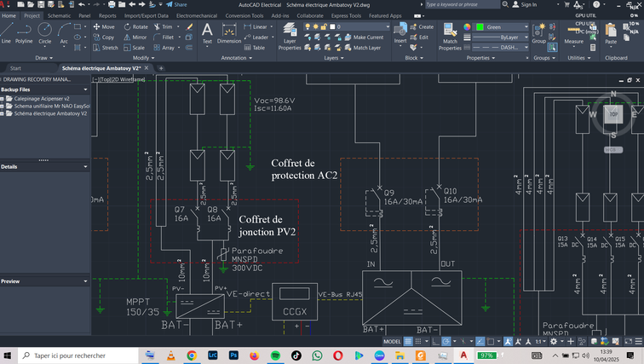Viewport: 644px width, 364px height.
Task: Open the Start document tab
Action: [x=15, y=68]
